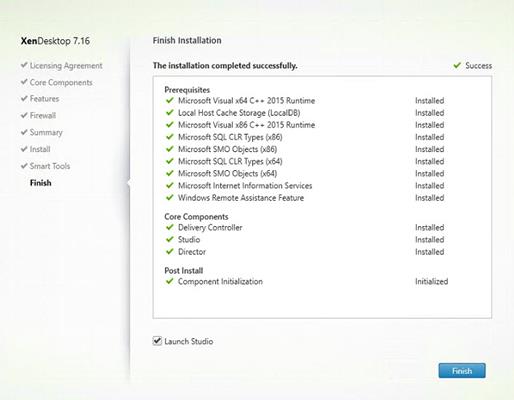Click checkmark beside Delivery Controller

point(170,227)
